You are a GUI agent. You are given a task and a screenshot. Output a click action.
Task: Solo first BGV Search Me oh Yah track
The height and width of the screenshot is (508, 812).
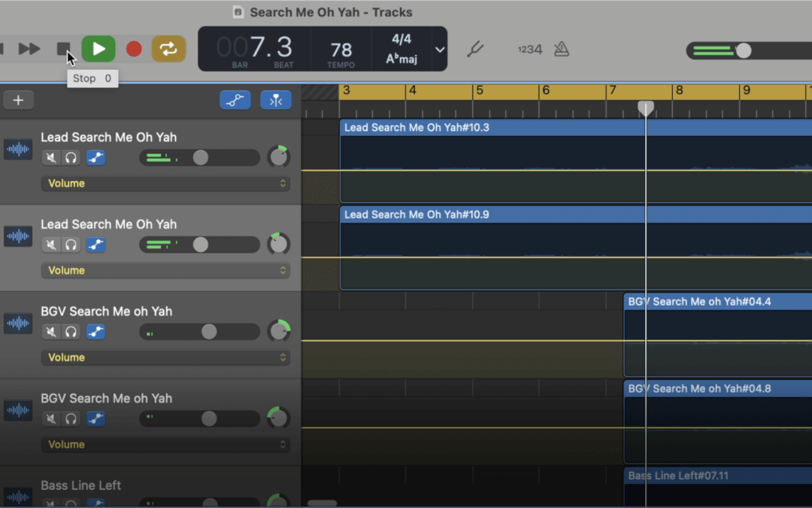click(71, 332)
